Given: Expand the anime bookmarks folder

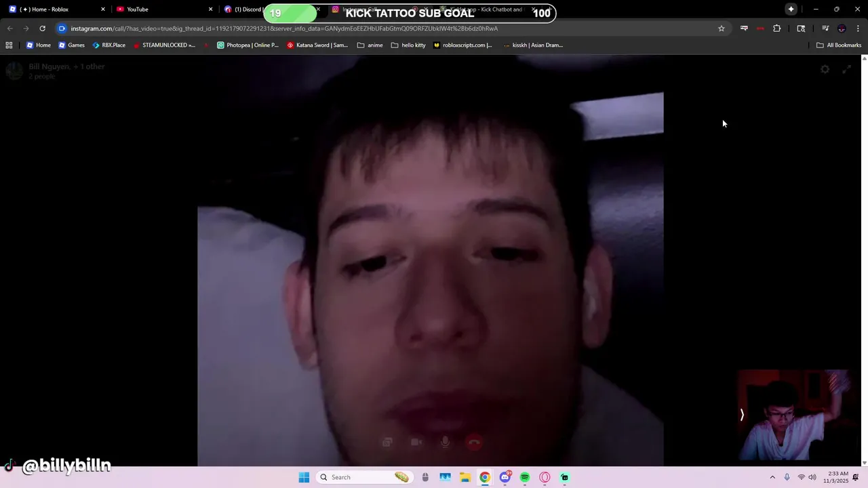Looking at the screenshot, I should coord(370,45).
